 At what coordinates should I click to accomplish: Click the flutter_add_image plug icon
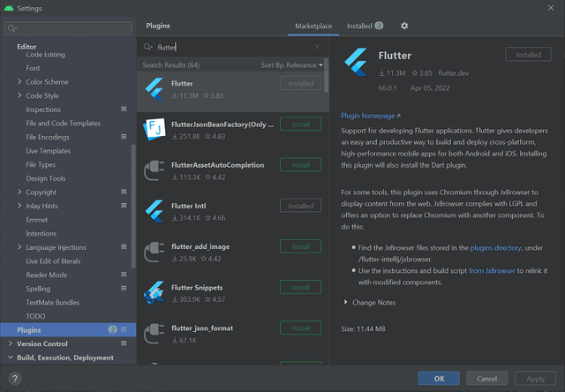pyautogui.click(x=154, y=252)
